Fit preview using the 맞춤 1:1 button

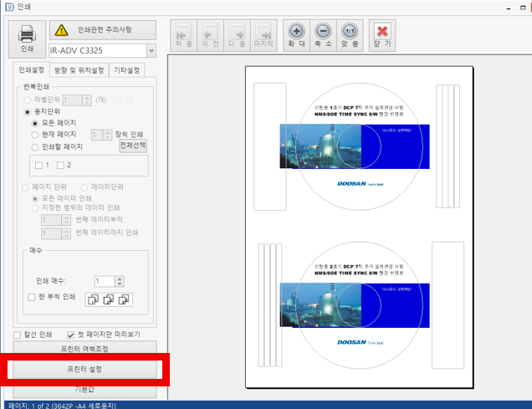[350, 33]
